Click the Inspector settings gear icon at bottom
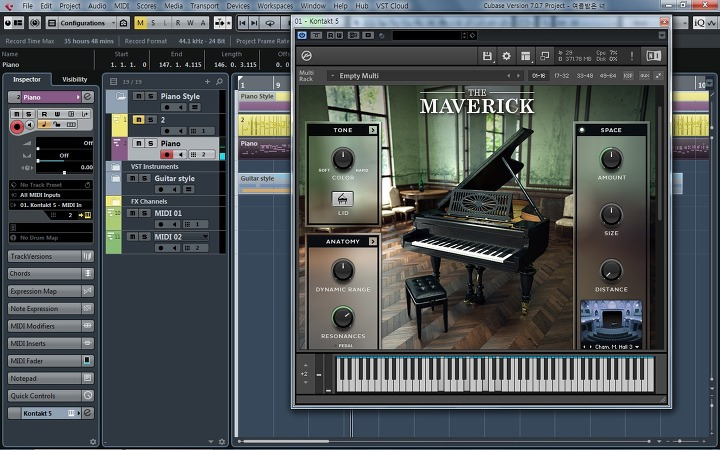720x450 pixels. tap(93, 442)
